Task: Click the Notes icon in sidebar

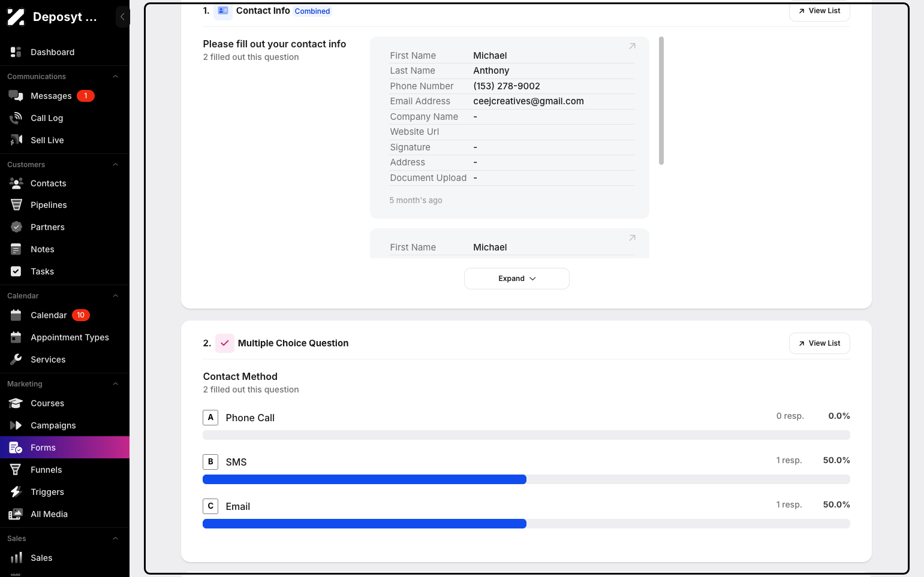Action: [x=16, y=249]
